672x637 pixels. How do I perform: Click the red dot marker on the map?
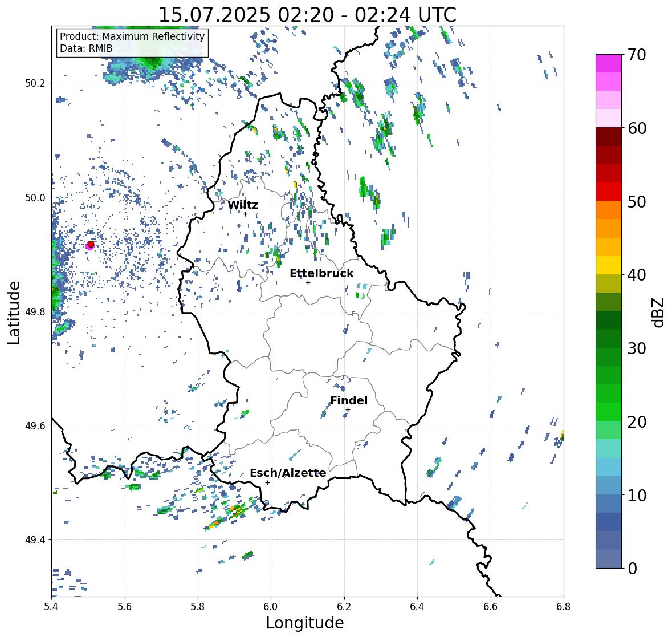coord(91,244)
